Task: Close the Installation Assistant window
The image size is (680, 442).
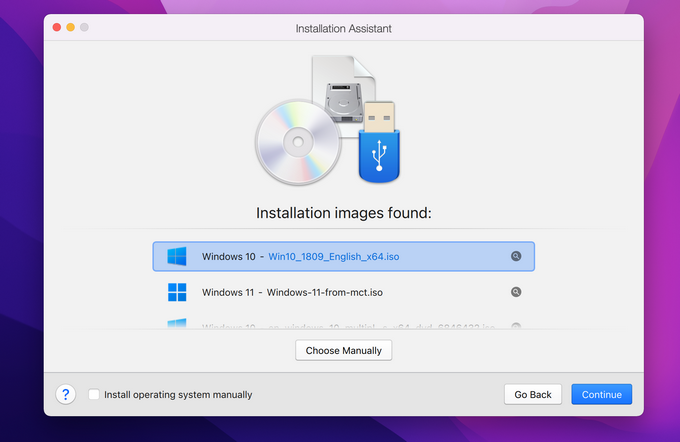Action: pos(57,27)
